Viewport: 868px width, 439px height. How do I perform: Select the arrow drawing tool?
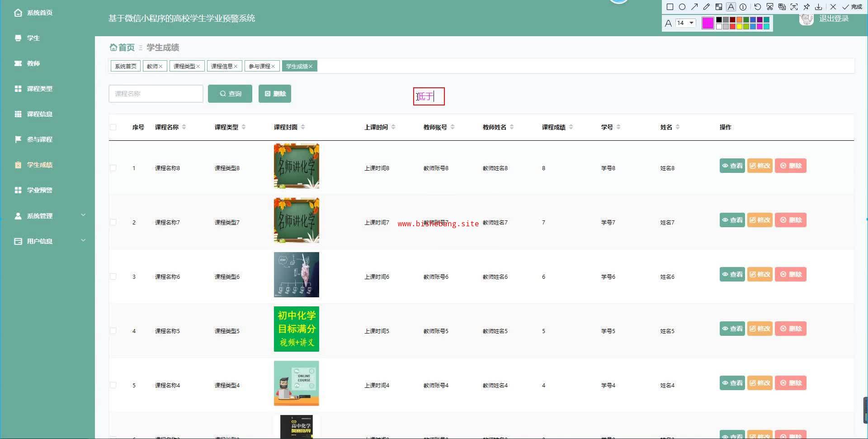point(694,7)
